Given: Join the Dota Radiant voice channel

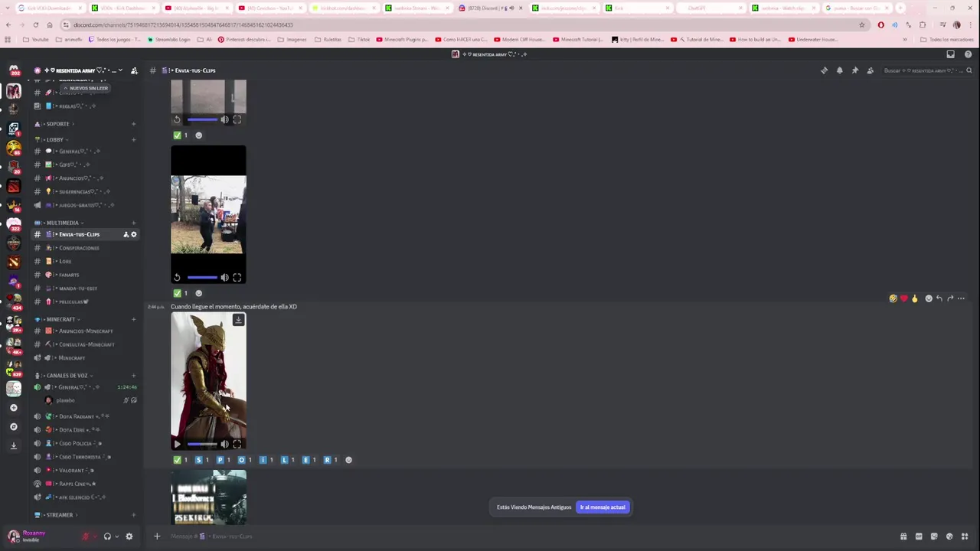Looking at the screenshot, I should [x=85, y=416].
